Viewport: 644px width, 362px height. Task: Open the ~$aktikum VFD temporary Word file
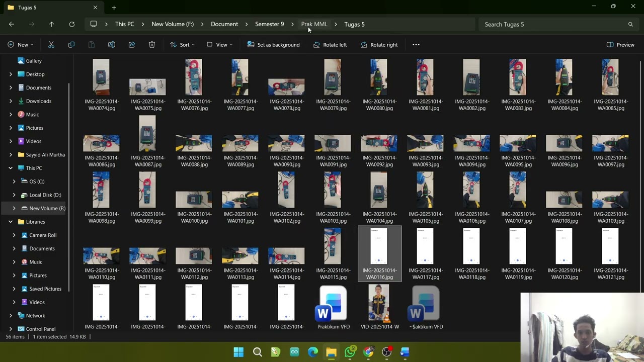tap(426, 307)
